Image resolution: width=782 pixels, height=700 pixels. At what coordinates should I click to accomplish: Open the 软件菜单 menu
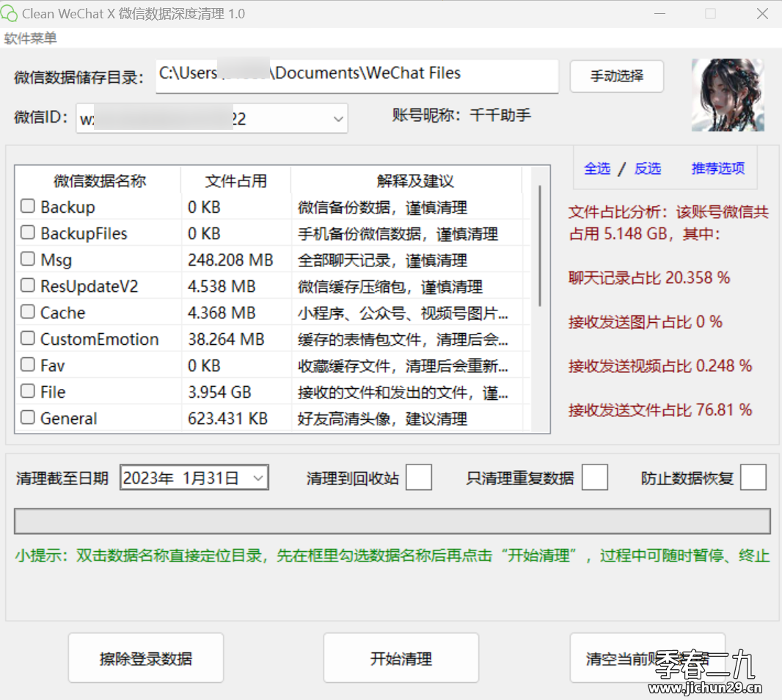point(30,38)
